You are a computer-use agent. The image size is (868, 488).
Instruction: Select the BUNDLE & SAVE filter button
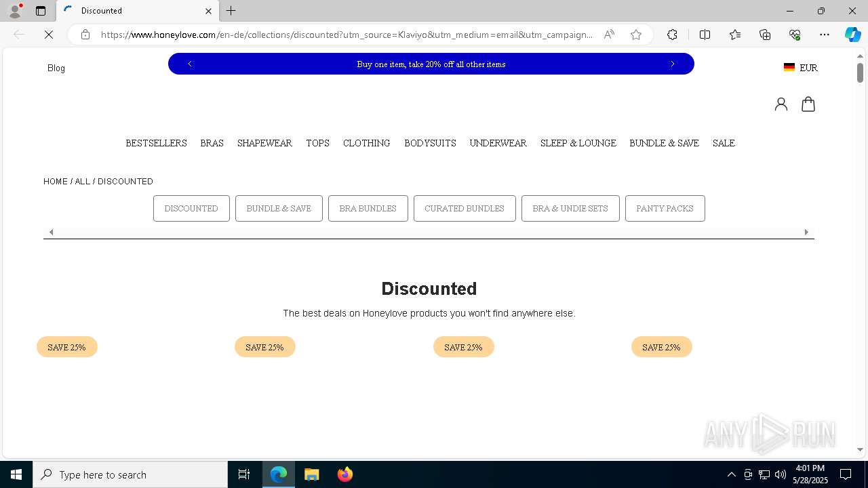[x=279, y=208]
